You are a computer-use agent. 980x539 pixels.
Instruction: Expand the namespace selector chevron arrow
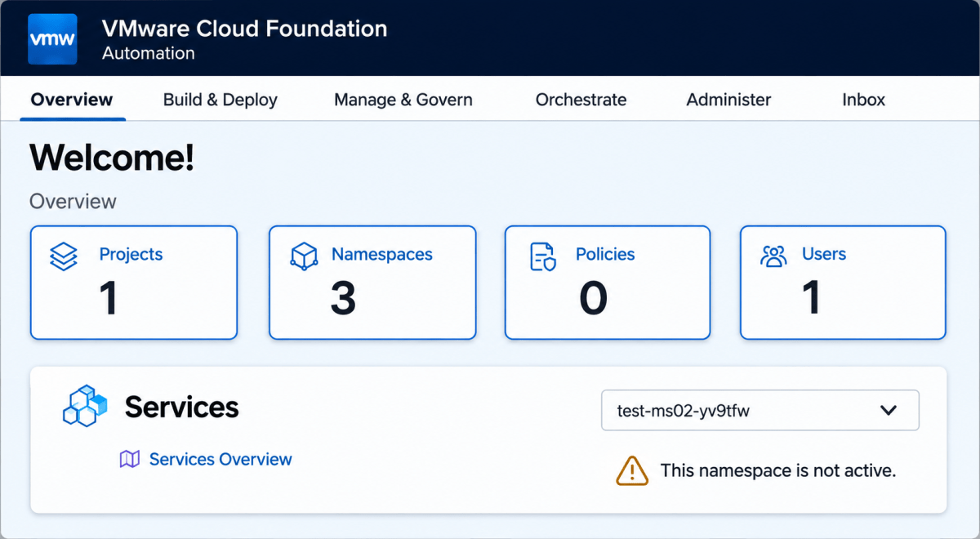[889, 410]
